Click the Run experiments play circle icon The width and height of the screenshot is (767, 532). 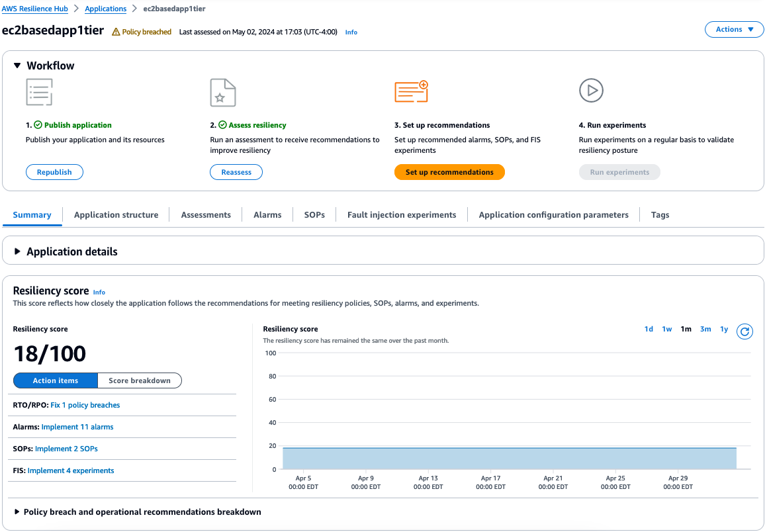pyautogui.click(x=591, y=91)
